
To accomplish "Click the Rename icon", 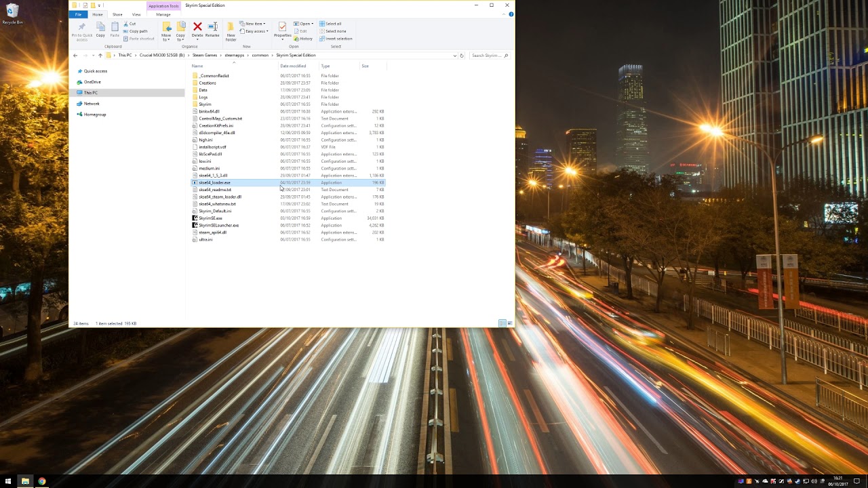I will 212,26.
